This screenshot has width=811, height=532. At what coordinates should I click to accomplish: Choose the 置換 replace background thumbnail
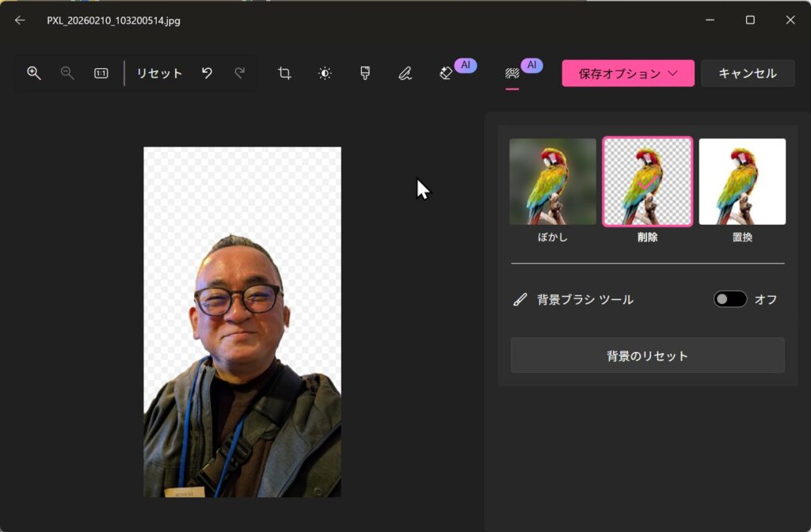coord(742,182)
